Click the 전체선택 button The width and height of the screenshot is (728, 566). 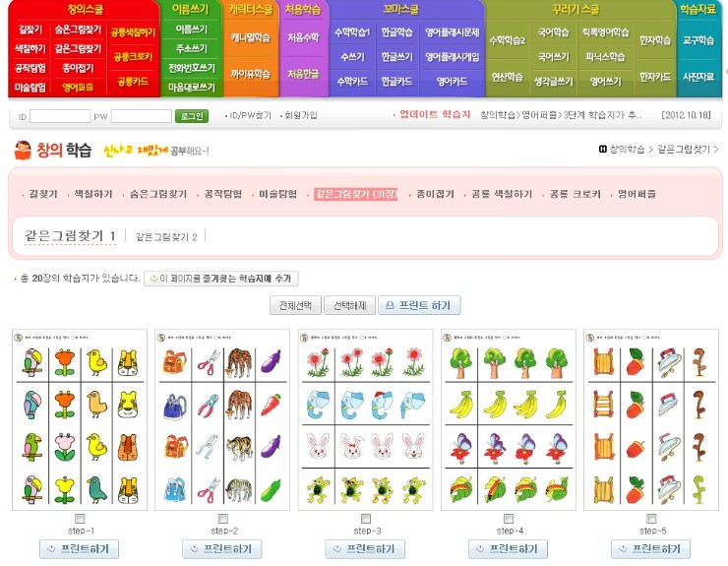(294, 305)
